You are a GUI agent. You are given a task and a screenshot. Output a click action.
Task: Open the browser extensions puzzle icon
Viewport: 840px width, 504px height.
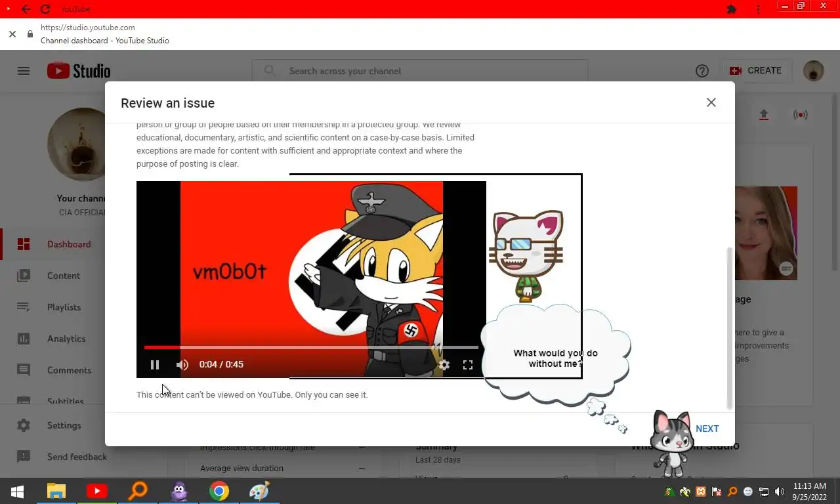732,9
